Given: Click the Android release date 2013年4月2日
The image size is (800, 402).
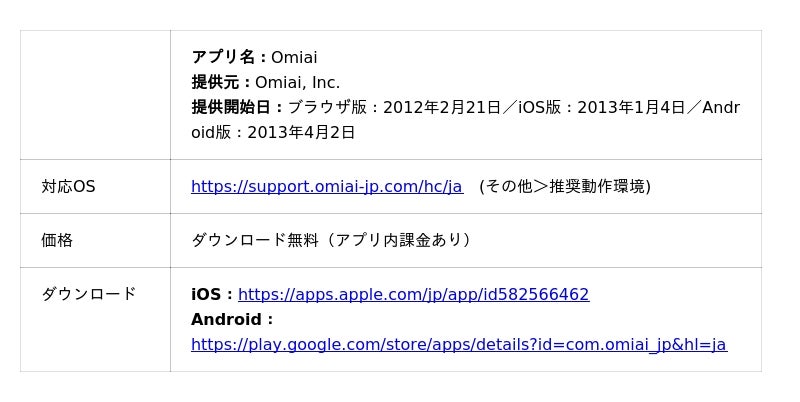Looking at the screenshot, I should (x=301, y=132).
